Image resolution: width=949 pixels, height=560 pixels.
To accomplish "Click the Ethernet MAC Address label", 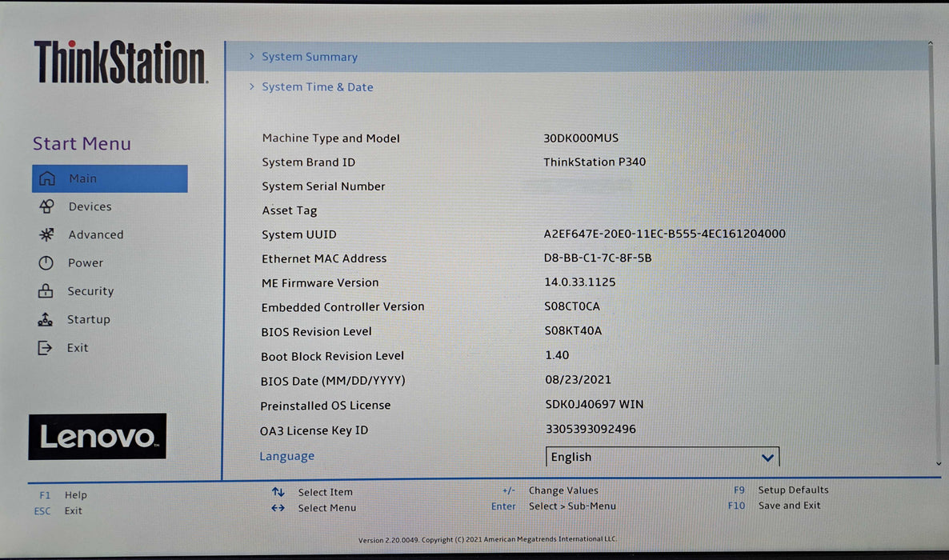I will [x=324, y=258].
